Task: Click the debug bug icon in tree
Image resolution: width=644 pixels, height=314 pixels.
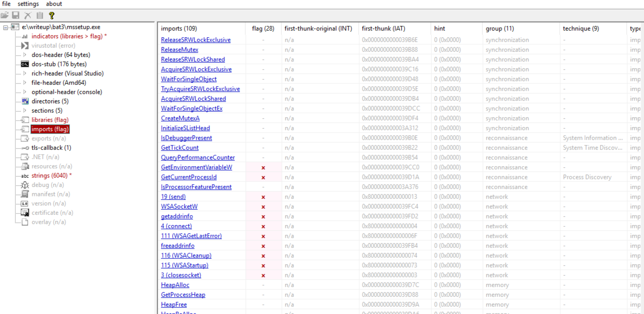Action: point(25,185)
